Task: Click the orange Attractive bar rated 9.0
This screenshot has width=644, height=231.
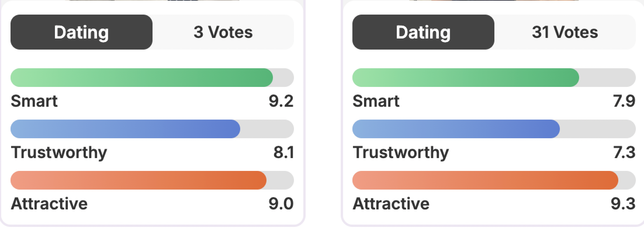Action: [139, 180]
